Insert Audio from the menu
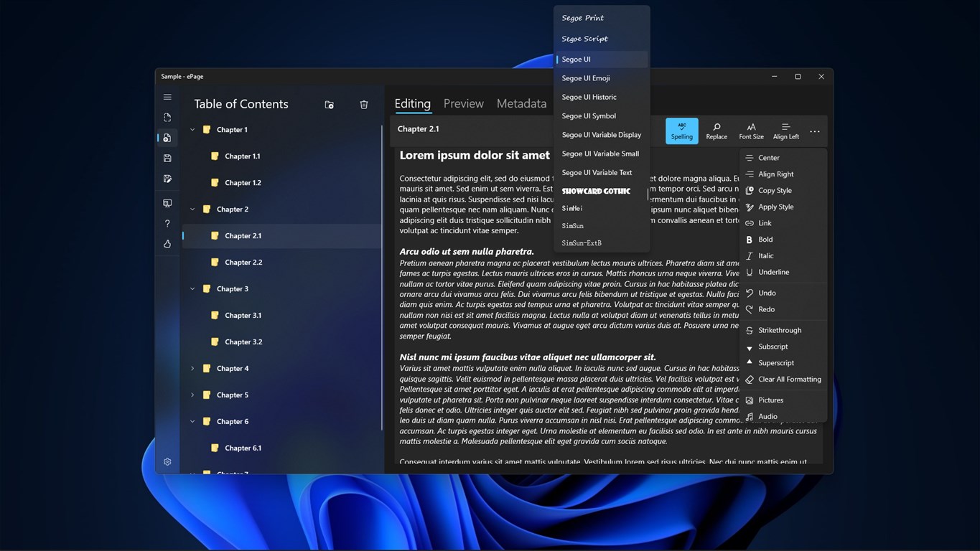 coord(783,417)
